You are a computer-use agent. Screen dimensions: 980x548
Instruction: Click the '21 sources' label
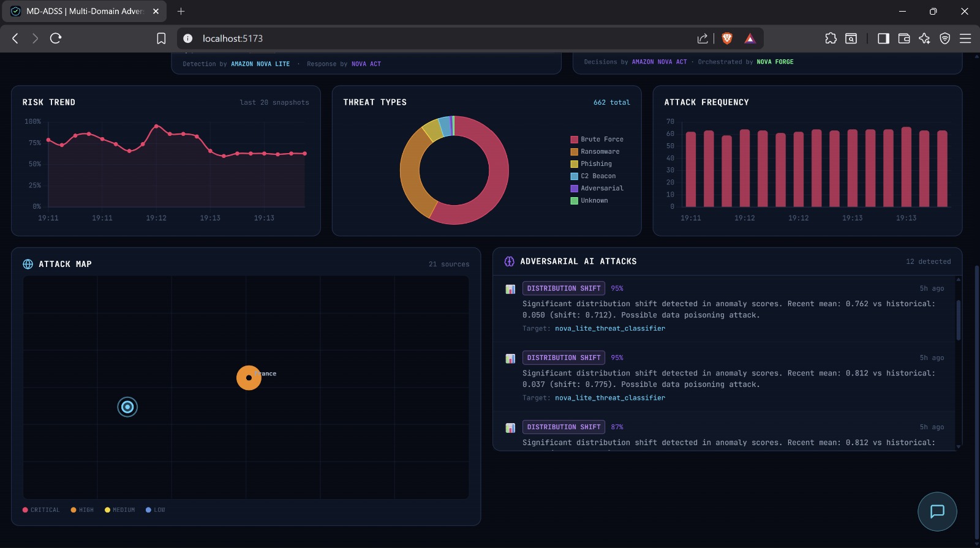tap(449, 265)
